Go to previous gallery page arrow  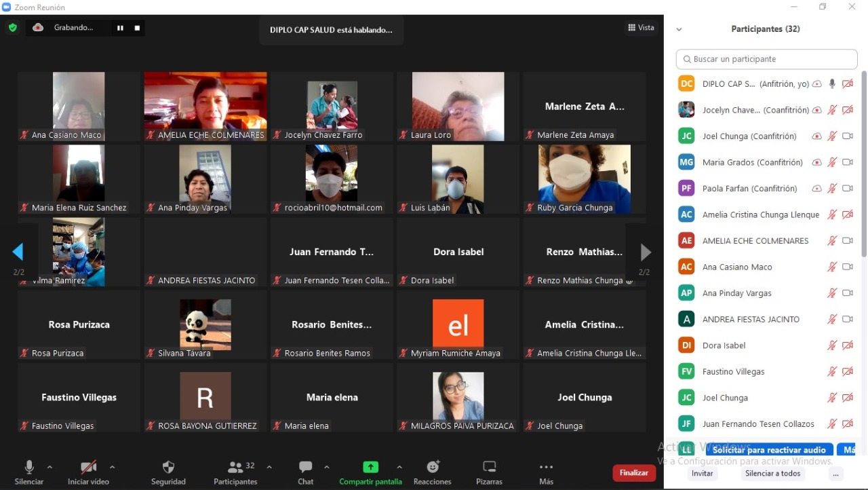click(18, 252)
